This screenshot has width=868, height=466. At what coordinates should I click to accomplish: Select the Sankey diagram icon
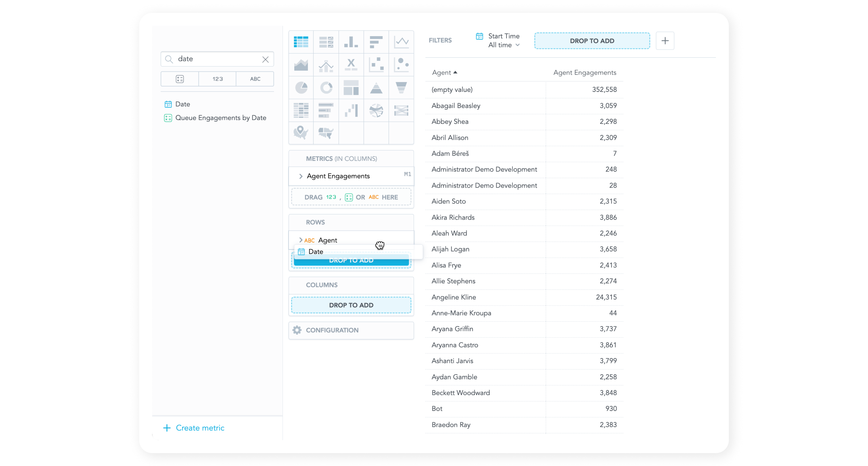(x=401, y=110)
